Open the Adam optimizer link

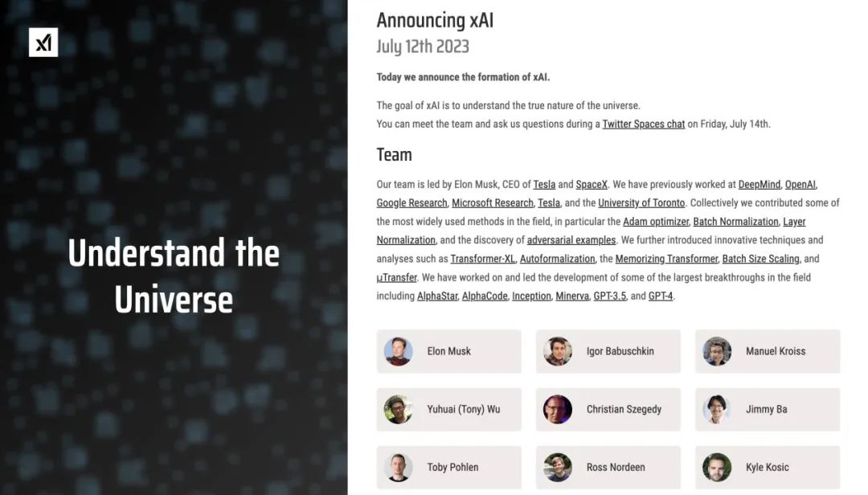point(656,222)
